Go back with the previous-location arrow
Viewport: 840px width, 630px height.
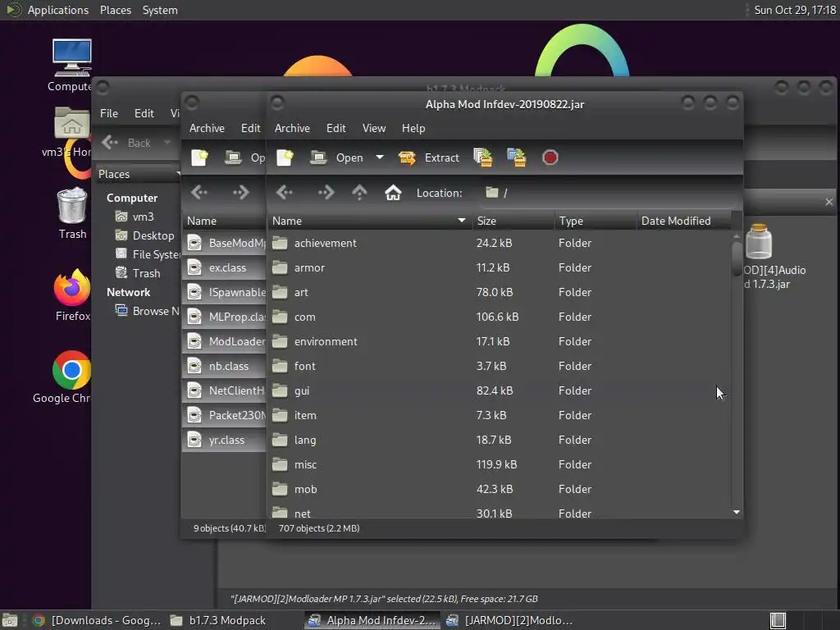pyautogui.click(x=285, y=192)
